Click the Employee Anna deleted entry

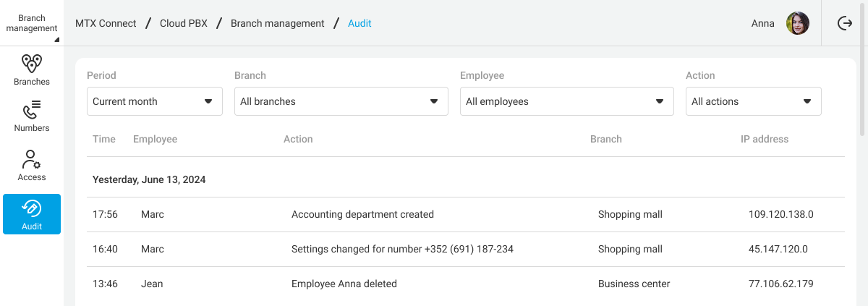point(344,284)
